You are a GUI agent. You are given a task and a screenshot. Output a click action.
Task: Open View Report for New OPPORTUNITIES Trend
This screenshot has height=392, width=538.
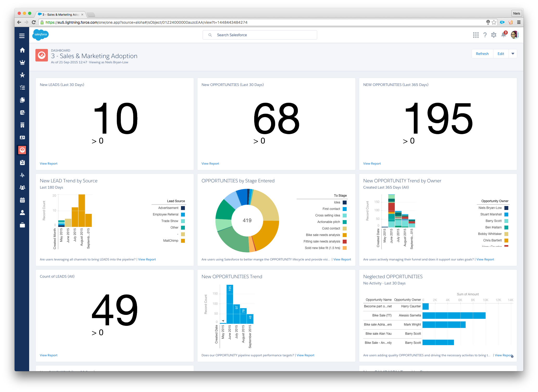[x=305, y=355]
